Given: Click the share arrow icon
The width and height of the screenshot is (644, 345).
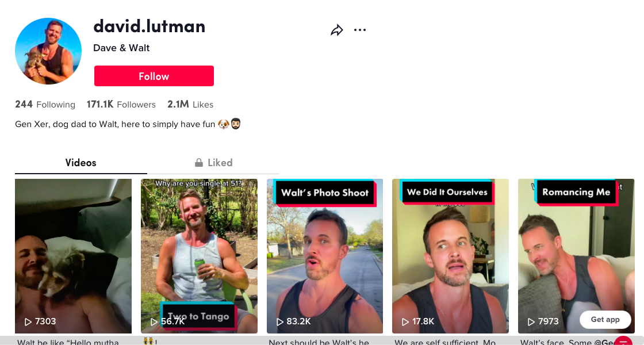Looking at the screenshot, I should 337,30.
